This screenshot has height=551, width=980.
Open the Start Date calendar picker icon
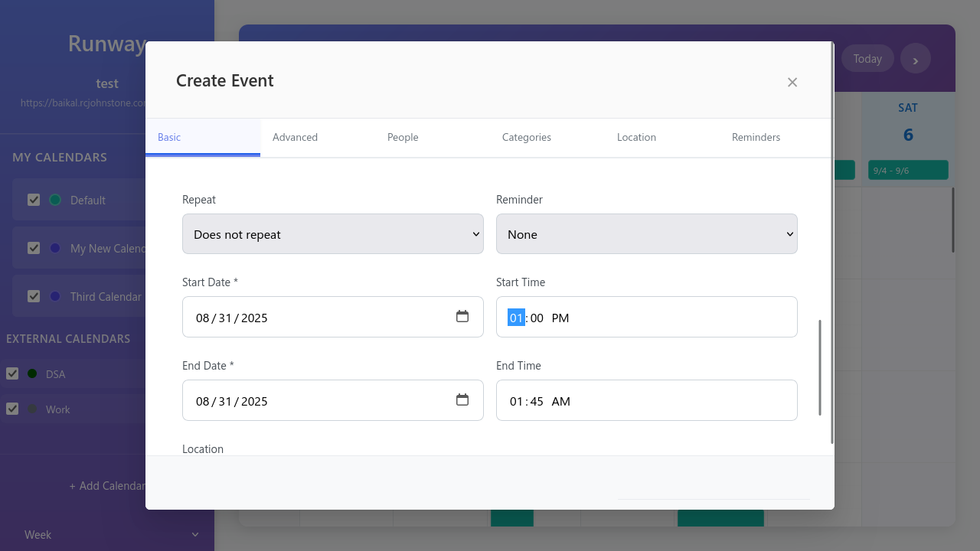[x=462, y=315]
